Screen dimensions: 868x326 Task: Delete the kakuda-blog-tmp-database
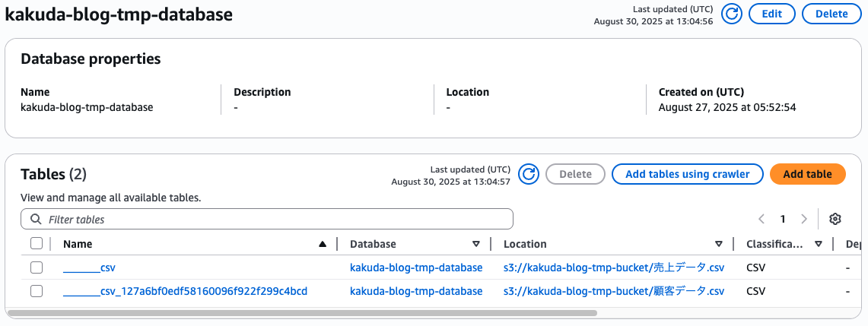click(x=831, y=14)
